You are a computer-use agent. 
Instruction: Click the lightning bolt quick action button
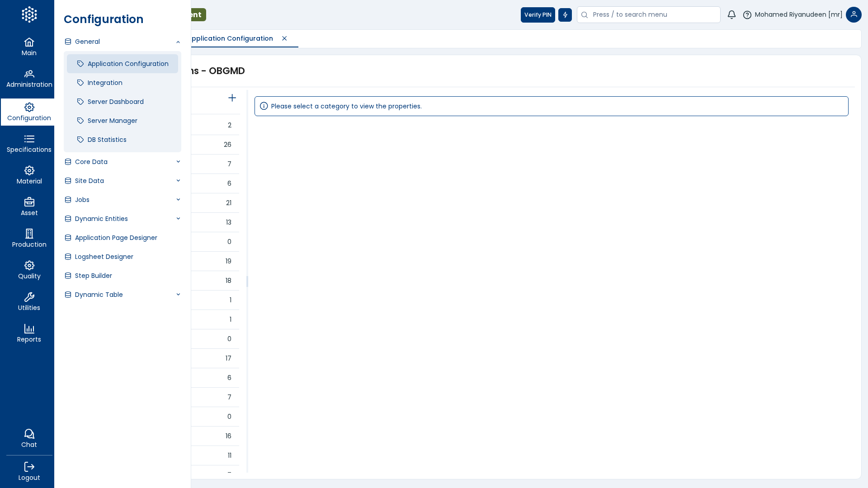point(565,15)
